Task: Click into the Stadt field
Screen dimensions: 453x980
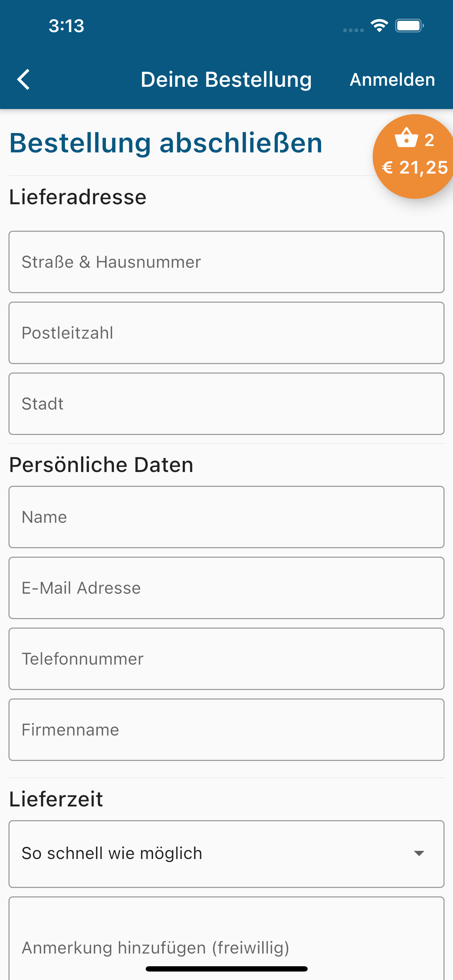Action: pos(226,404)
